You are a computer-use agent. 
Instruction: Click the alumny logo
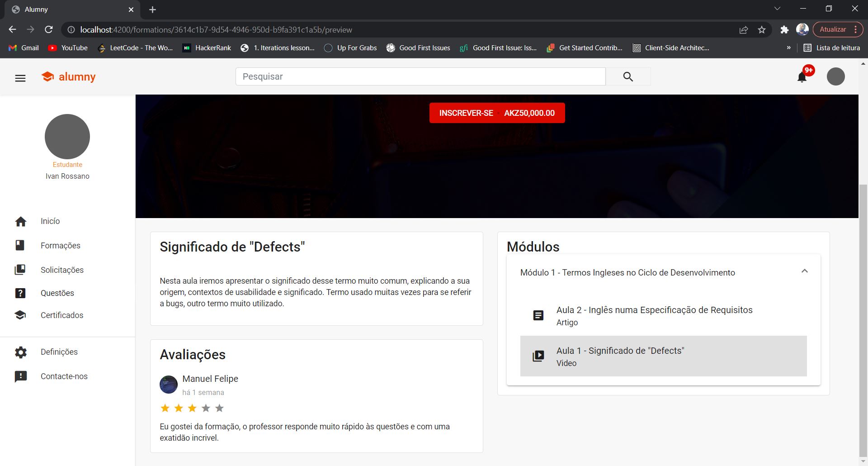click(x=68, y=76)
